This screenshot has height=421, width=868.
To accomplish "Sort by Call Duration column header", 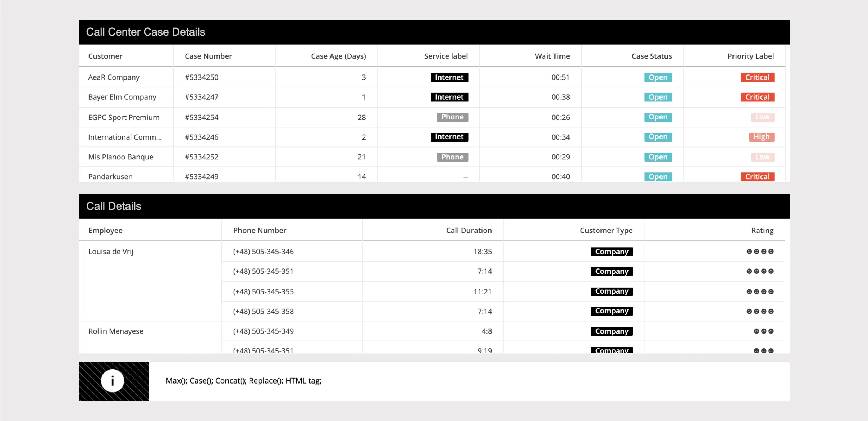I will [x=469, y=230].
